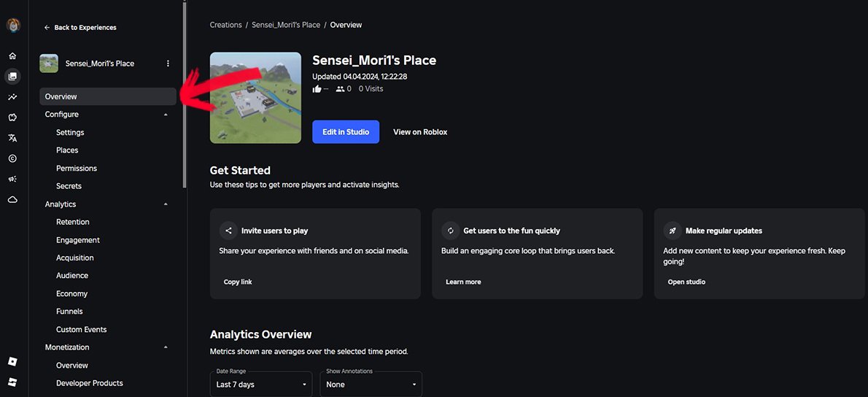Collapse the Configure section
The image size is (868, 397).
pyautogui.click(x=166, y=115)
